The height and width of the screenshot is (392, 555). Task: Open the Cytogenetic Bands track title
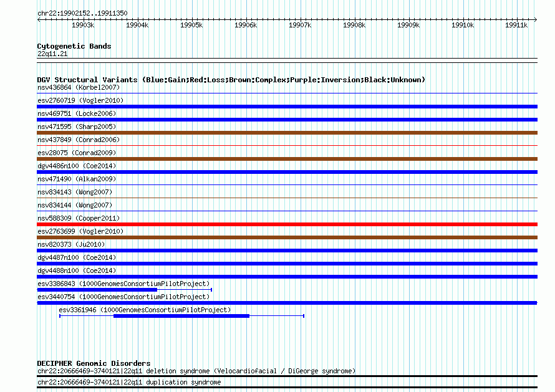tap(74, 46)
